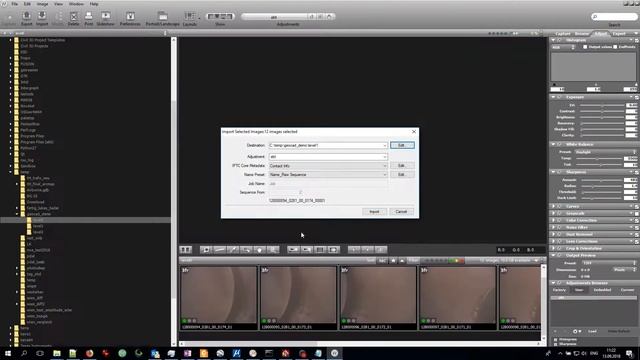Switch to the Browse tab
This screenshot has height=360, width=640.
coord(582,33)
